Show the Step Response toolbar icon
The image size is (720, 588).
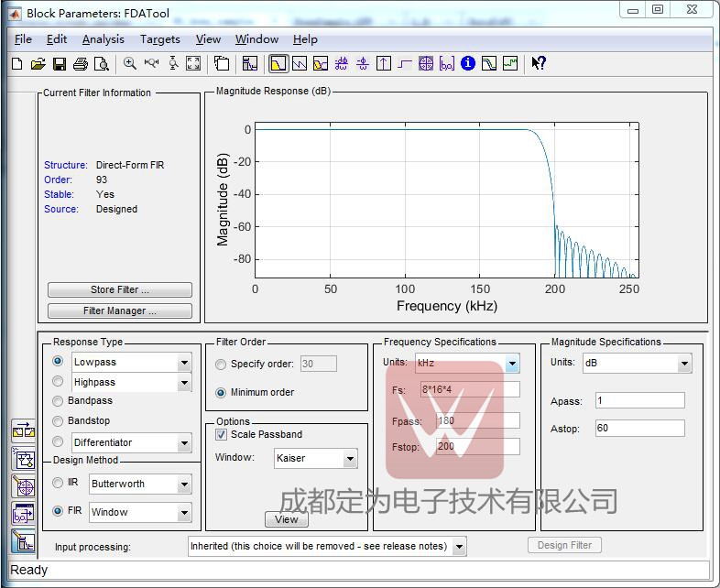404,63
